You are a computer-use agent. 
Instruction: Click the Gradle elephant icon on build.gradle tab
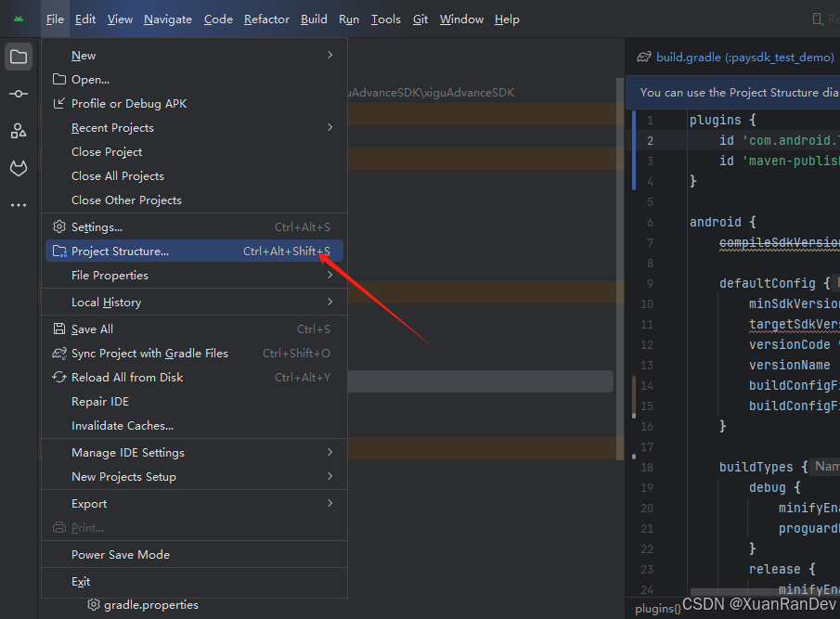pyautogui.click(x=643, y=58)
